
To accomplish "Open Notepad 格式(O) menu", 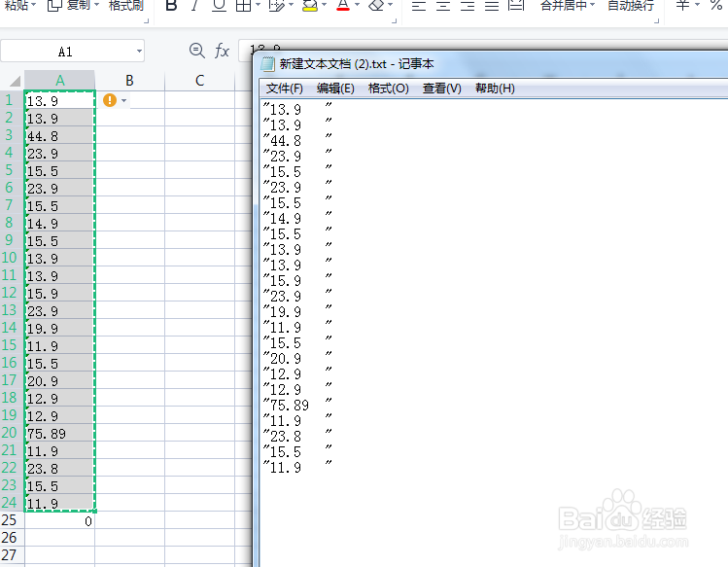I will pos(388,89).
